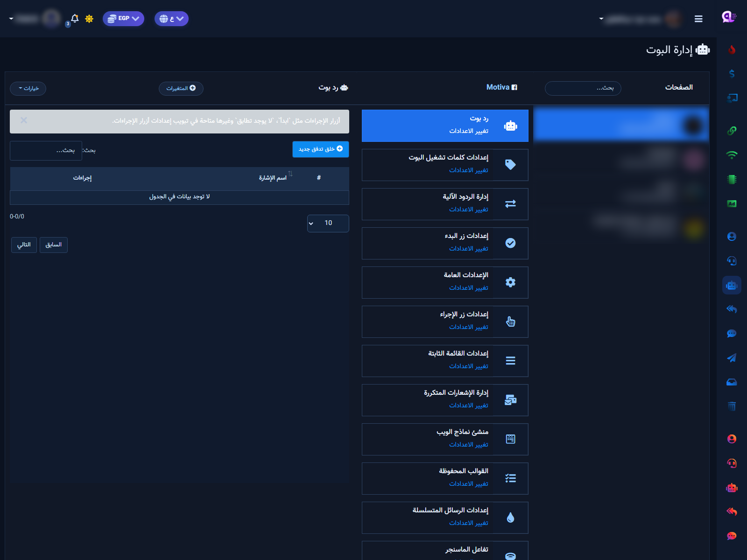Image resolution: width=747 pixels, height=560 pixels.
Task: Select the رد بوت settings tab
Action: click(x=445, y=126)
